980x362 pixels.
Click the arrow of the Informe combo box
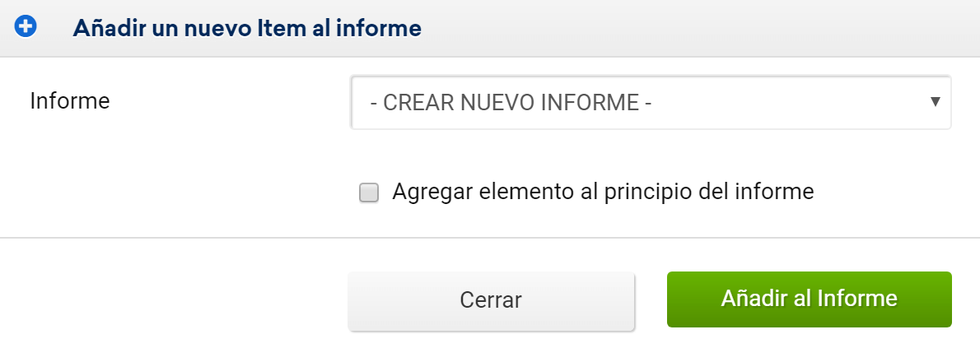[935, 102]
